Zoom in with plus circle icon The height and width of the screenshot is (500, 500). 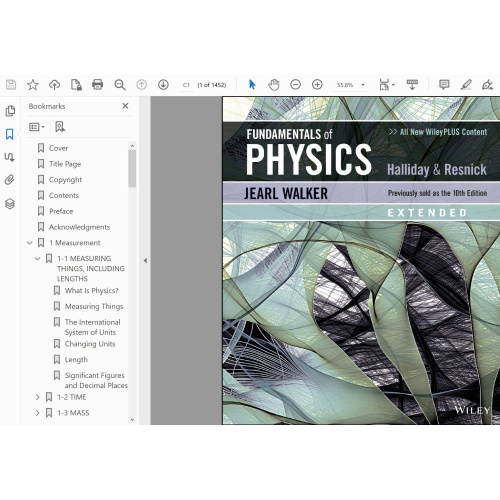317,85
